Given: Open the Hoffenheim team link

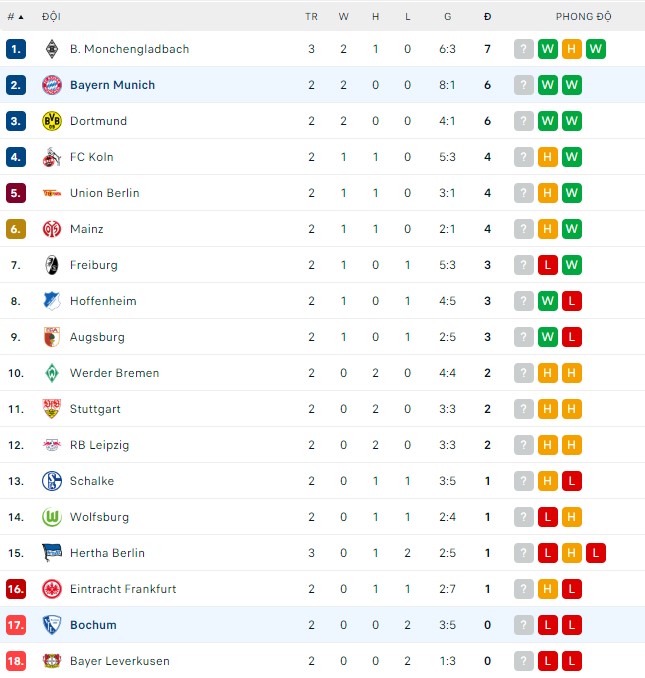Looking at the screenshot, I should pyautogui.click(x=103, y=301).
